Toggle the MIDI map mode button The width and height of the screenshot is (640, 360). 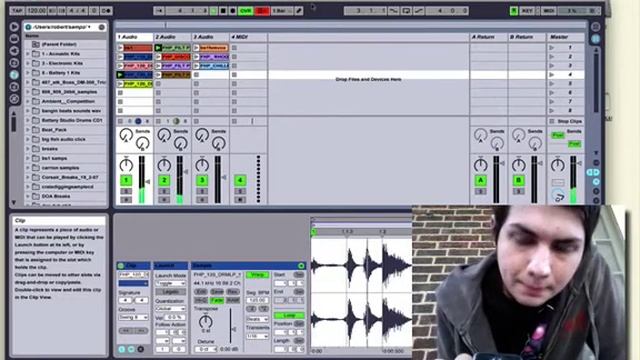coord(549,11)
